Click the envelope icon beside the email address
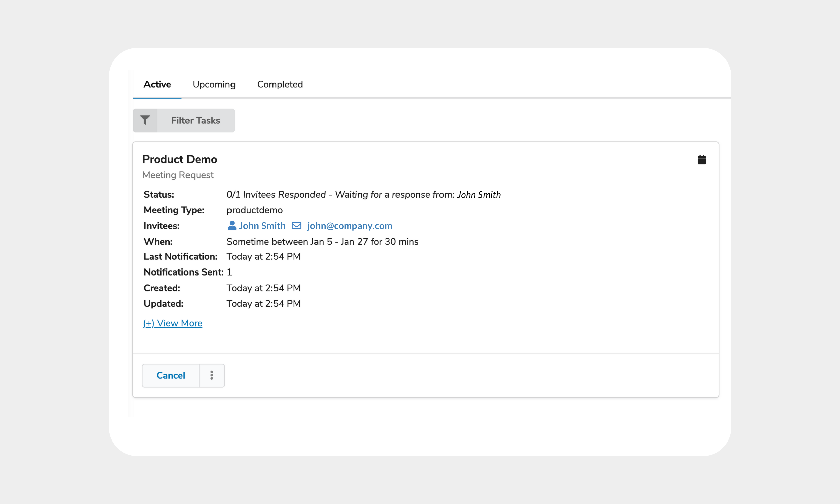The width and height of the screenshot is (840, 504). [296, 226]
